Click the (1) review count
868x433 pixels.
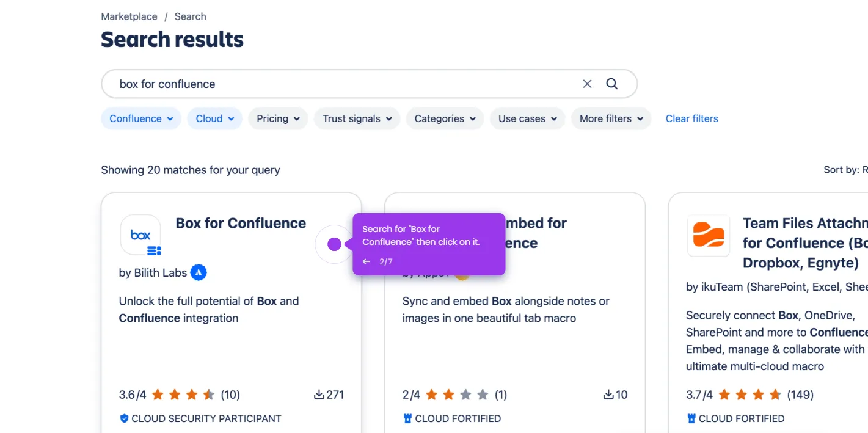(501, 395)
